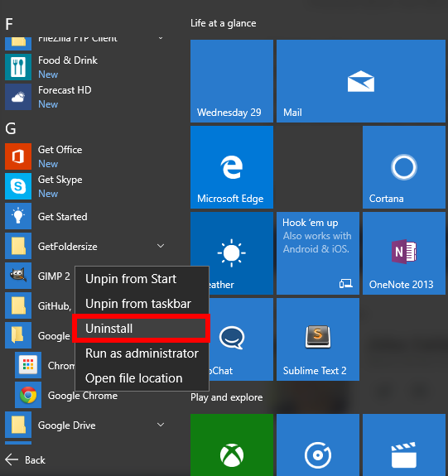Open the Xbox tile
The image size is (448, 476).
[232, 445]
